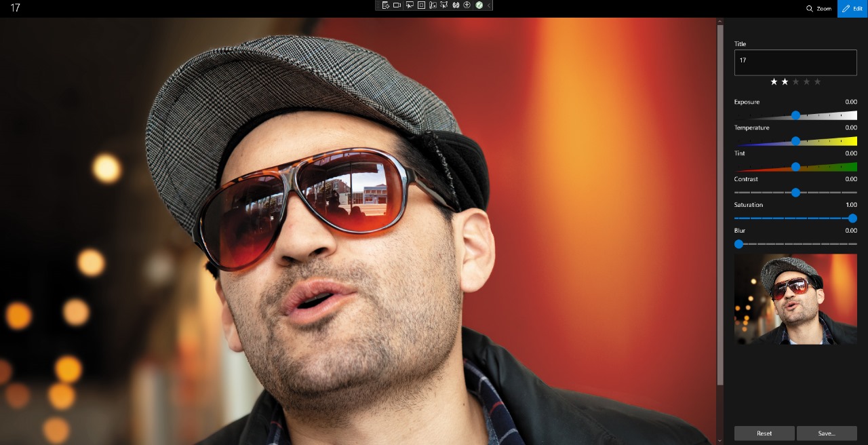The image size is (868, 445).
Task: Click the Exposure value 0.00
Action: click(x=851, y=102)
